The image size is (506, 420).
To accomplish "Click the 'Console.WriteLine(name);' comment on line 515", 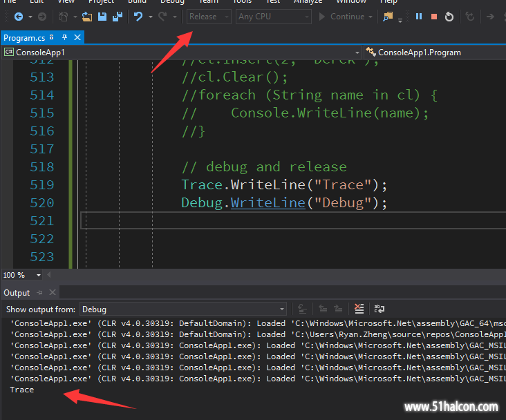I will [330, 113].
